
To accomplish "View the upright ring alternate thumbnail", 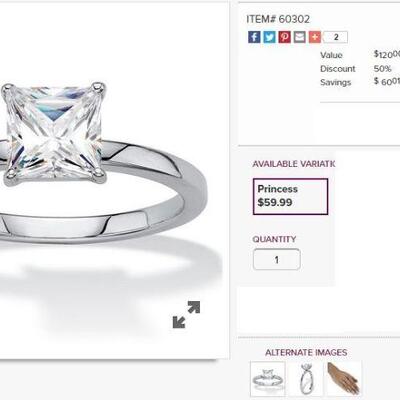I will point(306,379).
